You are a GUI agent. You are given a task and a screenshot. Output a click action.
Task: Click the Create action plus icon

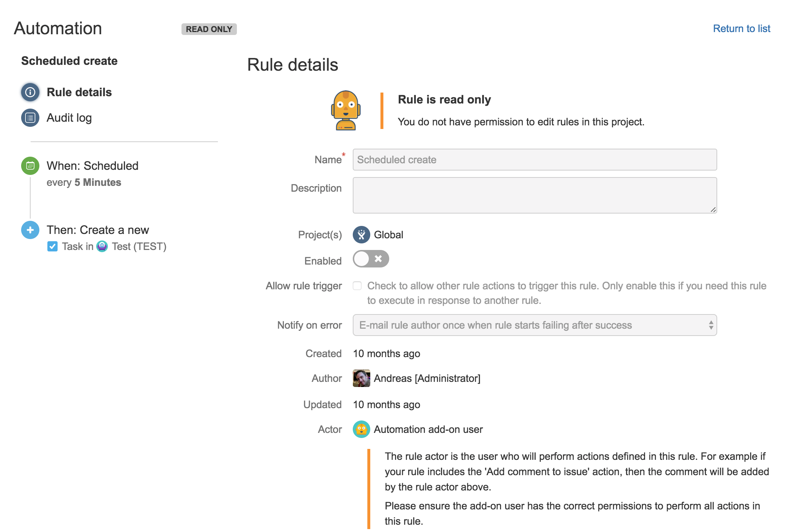[30, 231]
